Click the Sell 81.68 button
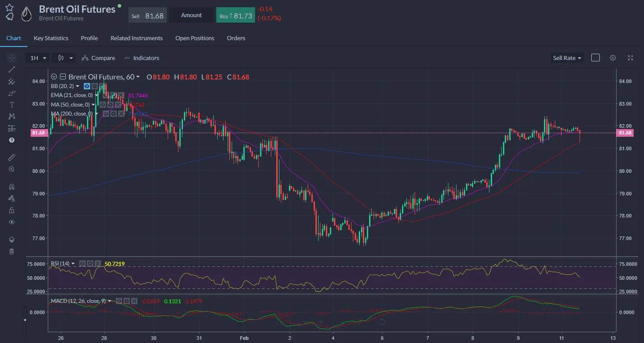The height and width of the screenshot is (343, 644). click(147, 15)
